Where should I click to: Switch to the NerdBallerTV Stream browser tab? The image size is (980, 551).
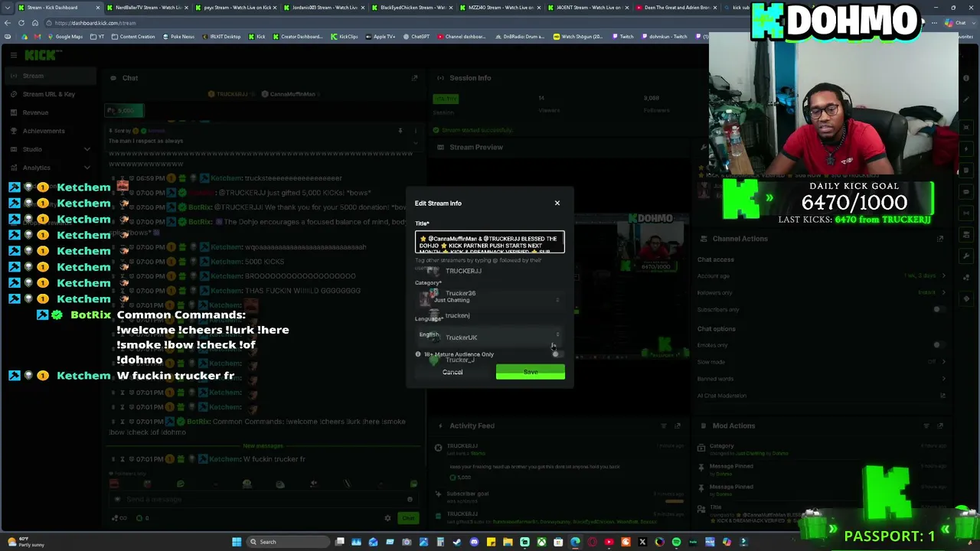pos(146,8)
